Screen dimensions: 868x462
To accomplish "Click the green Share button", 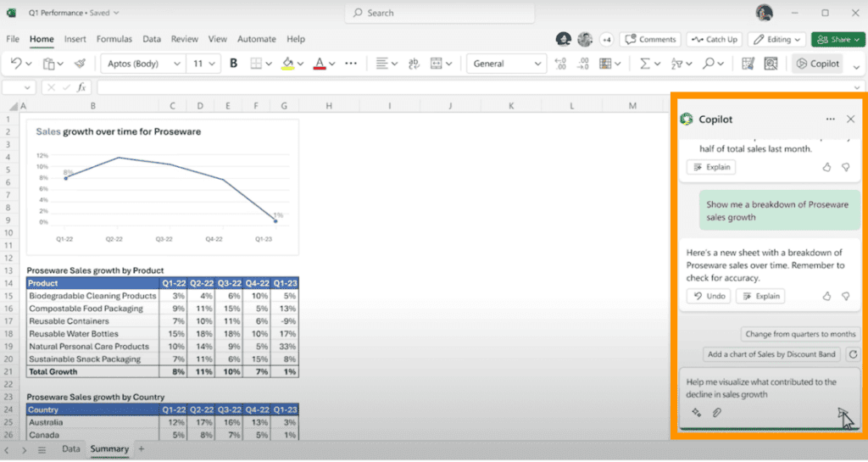I will click(x=837, y=39).
